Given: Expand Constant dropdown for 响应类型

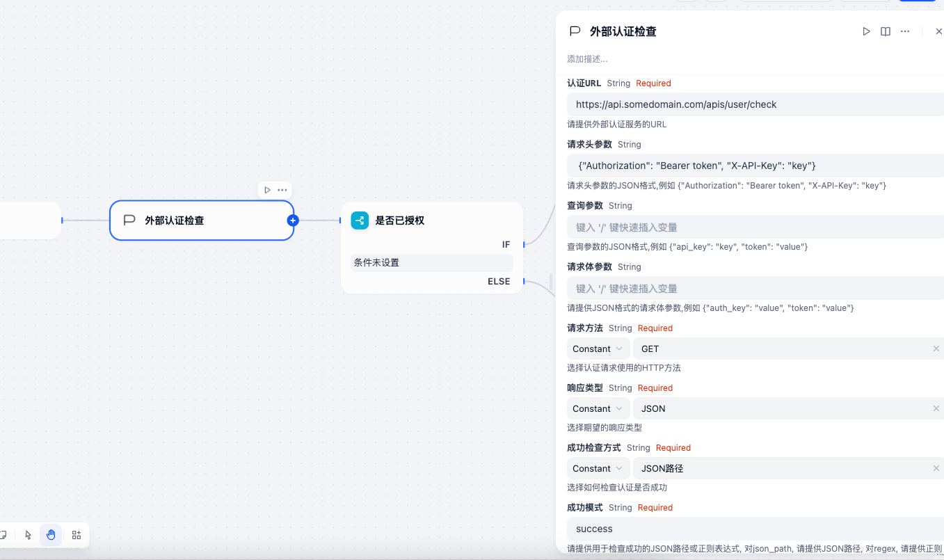Looking at the screenshot, I should pos(598,408).
